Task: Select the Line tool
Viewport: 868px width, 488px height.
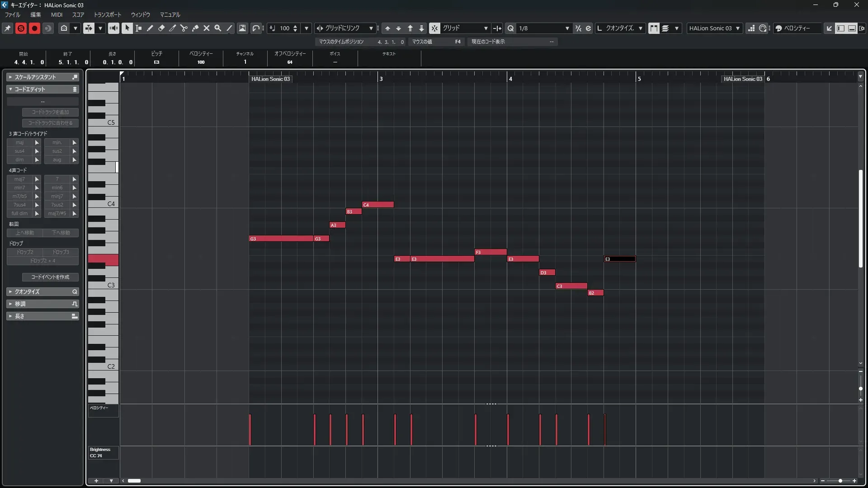Action: 229,28
